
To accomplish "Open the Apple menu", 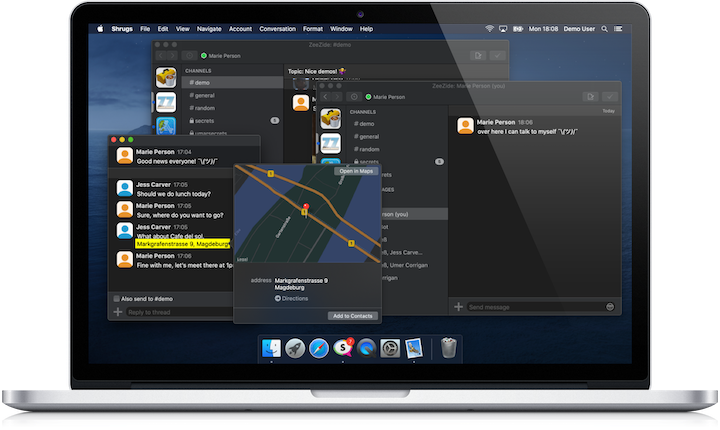I will (x=100, y=28).
